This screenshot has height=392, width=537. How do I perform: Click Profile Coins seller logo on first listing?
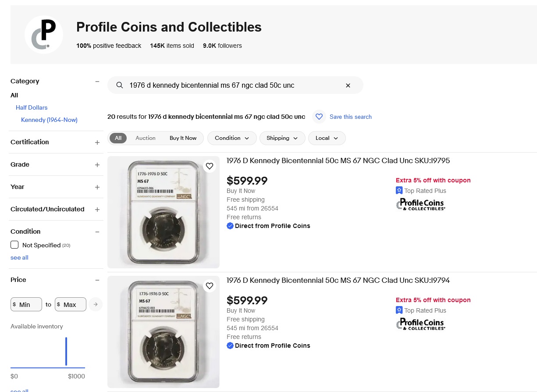(421, 204)
